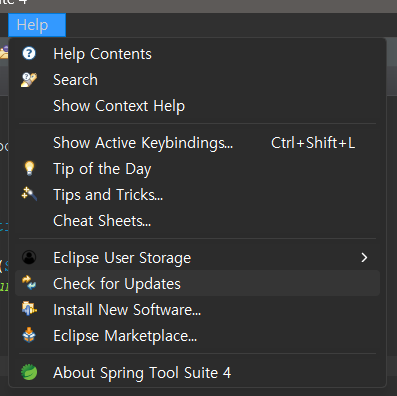
Task: Click the Search entry's help search icon
Action: point(29,80)
